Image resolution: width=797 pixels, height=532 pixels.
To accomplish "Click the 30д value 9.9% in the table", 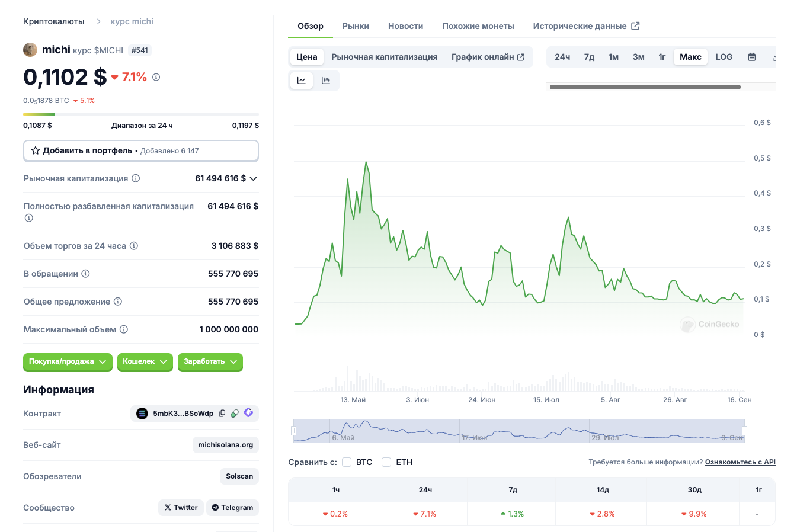I will click(x=694, y=514).
